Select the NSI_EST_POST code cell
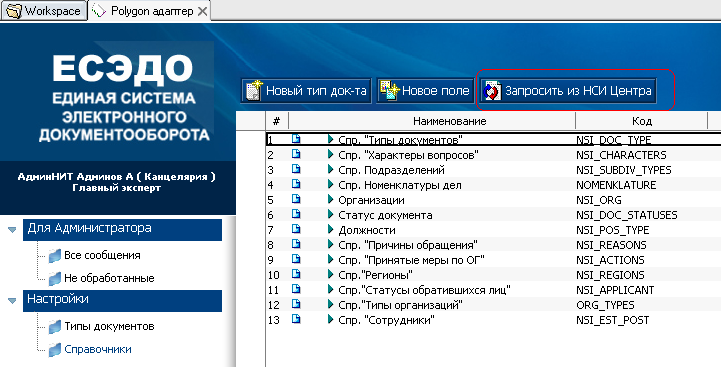Screen dimensions: 721x367 point(612,320)
